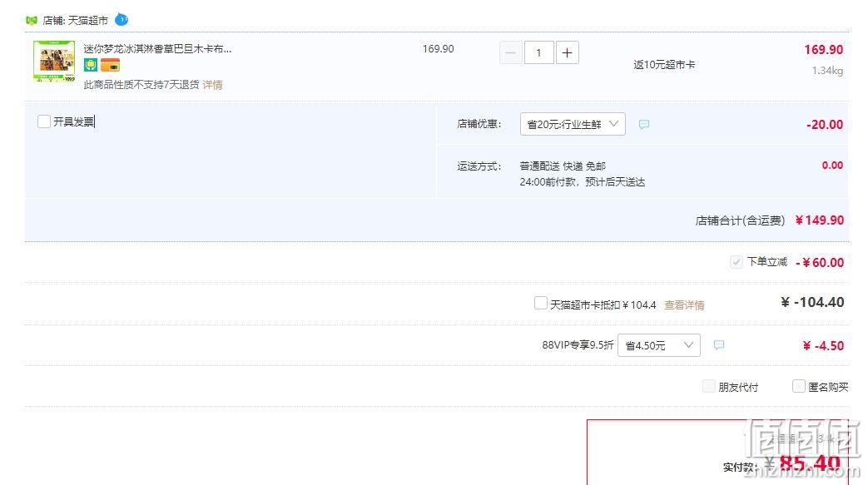
Task: Open 详情 link for the no-return notice
Action: (x=212, y=85)
